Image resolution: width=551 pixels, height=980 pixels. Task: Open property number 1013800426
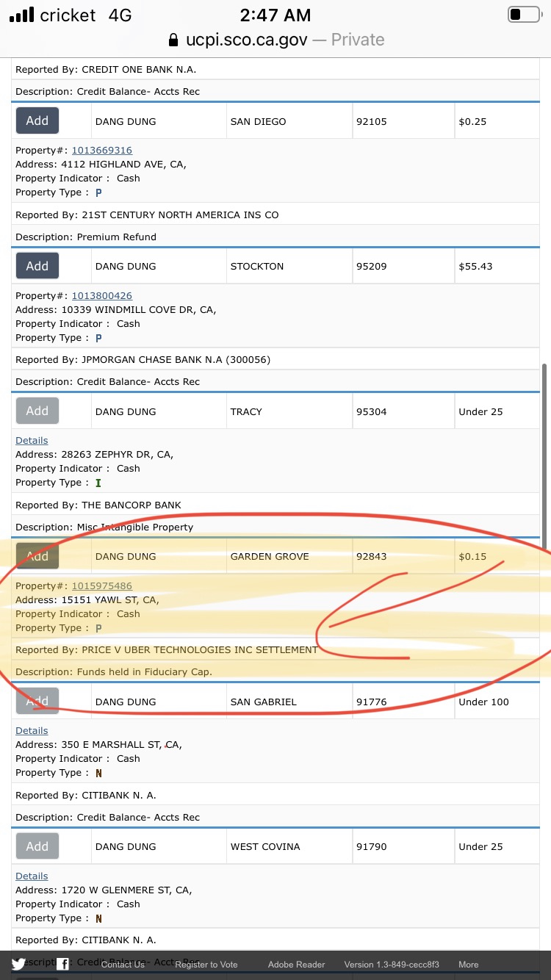(101, 295)
